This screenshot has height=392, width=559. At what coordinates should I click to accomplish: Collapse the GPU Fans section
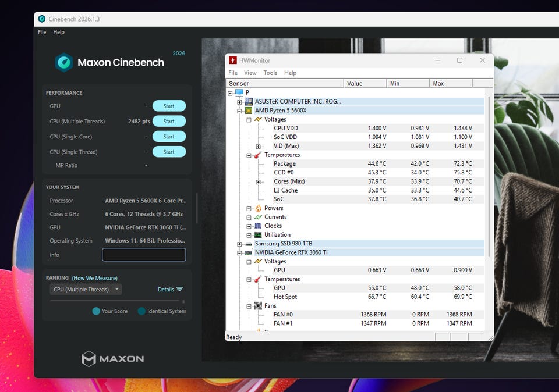pyautogui.click(x=249, y=306)
